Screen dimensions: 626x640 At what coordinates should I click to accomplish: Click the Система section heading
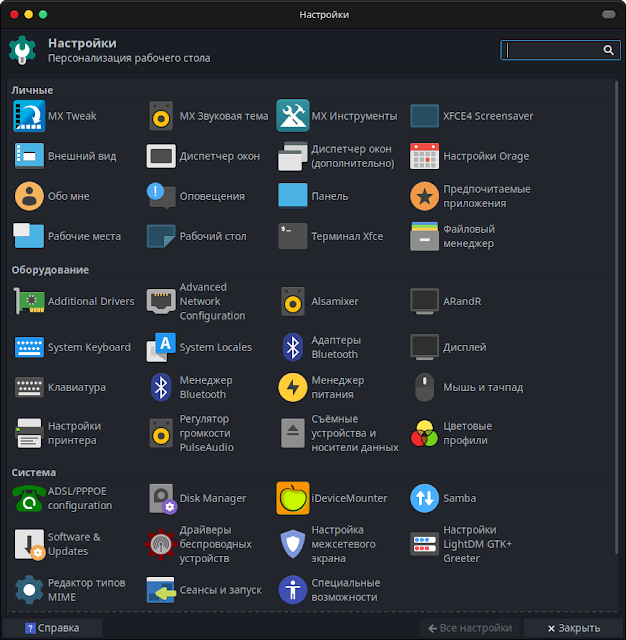click(x=33, y=472)
